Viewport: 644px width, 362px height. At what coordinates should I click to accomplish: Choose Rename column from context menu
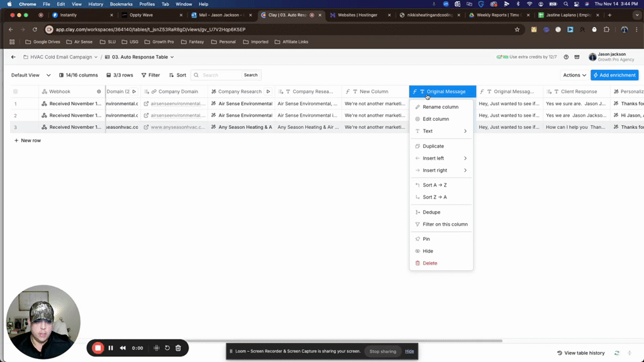[x=440, y=107]
